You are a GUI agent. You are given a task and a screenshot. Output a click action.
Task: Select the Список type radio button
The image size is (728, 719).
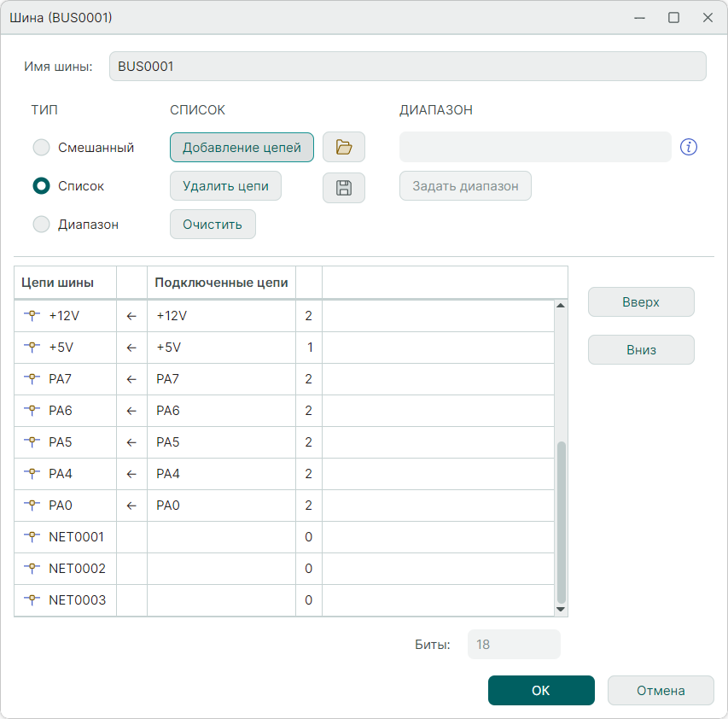pos(41,186)
